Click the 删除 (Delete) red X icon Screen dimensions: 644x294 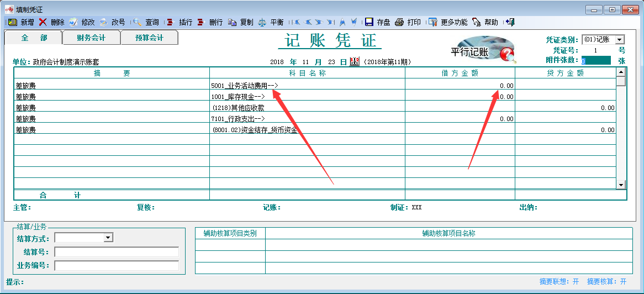point(43,22)
